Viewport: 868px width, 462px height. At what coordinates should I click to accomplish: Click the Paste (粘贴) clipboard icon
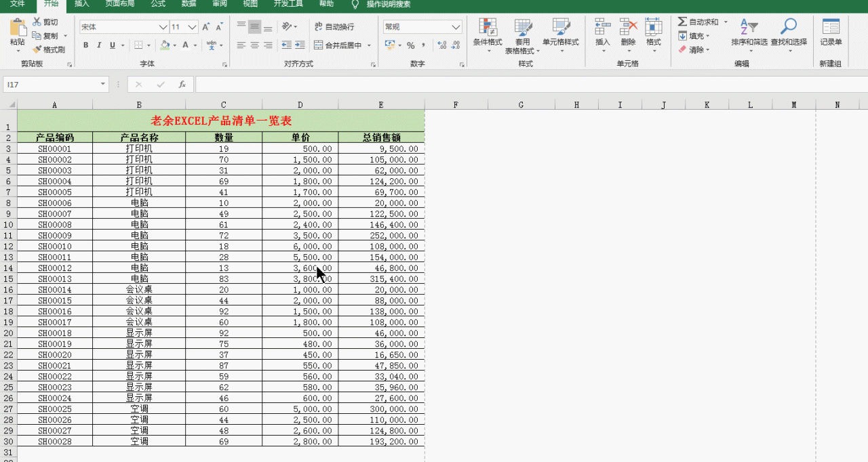click(18, 28)
